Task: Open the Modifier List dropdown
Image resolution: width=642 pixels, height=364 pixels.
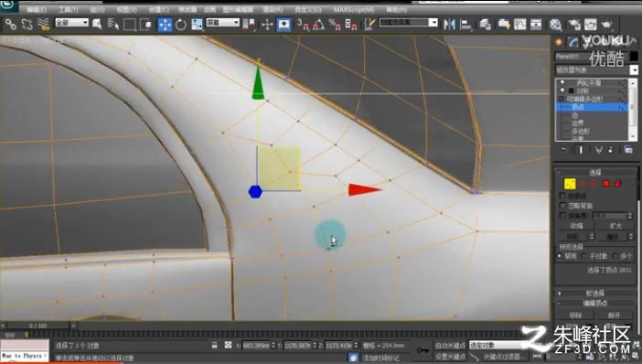Action: tap(596, 70)
